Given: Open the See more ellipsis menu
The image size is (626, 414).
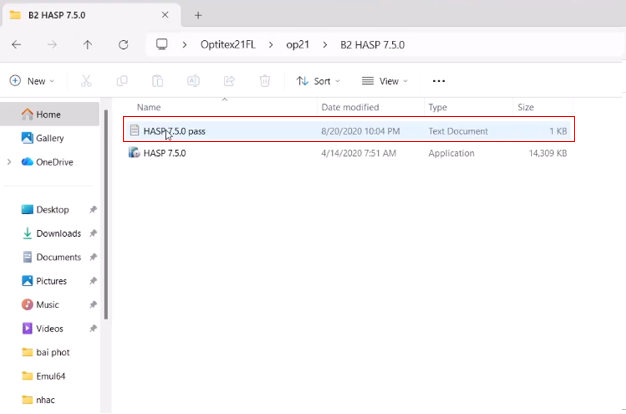Looking at the screenshot, I should (438, 81).
